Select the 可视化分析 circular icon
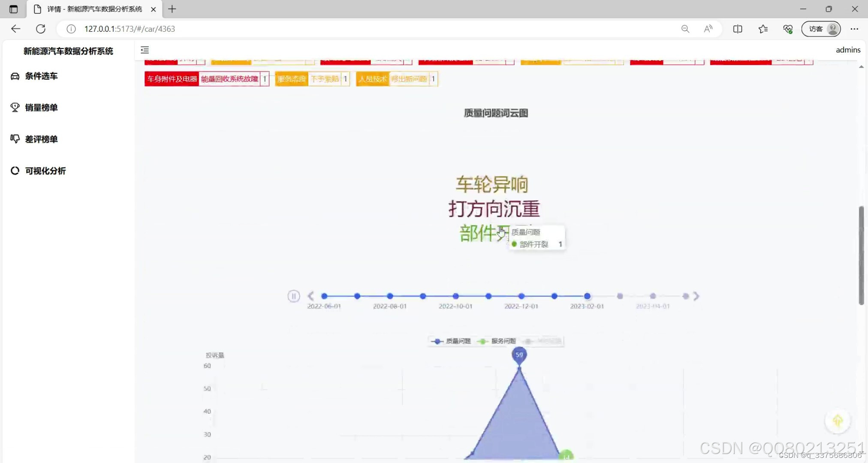Viewport: 868px width, 463px height. pos(15,171)
